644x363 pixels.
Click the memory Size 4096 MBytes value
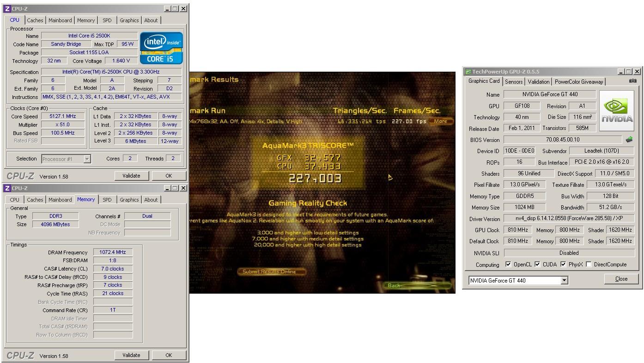56,224
